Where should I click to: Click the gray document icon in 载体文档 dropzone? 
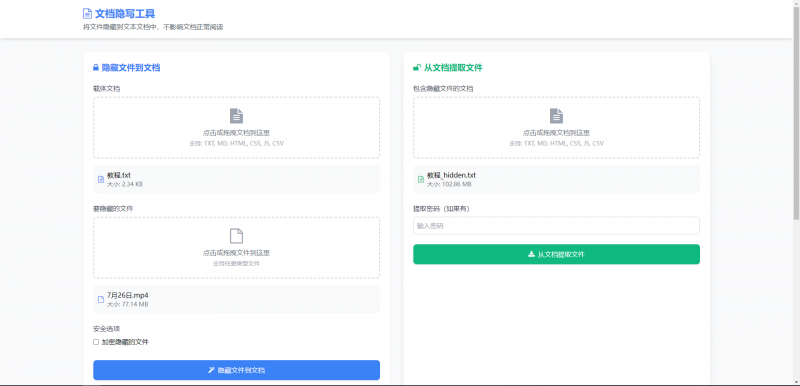[x=236, y=116]
